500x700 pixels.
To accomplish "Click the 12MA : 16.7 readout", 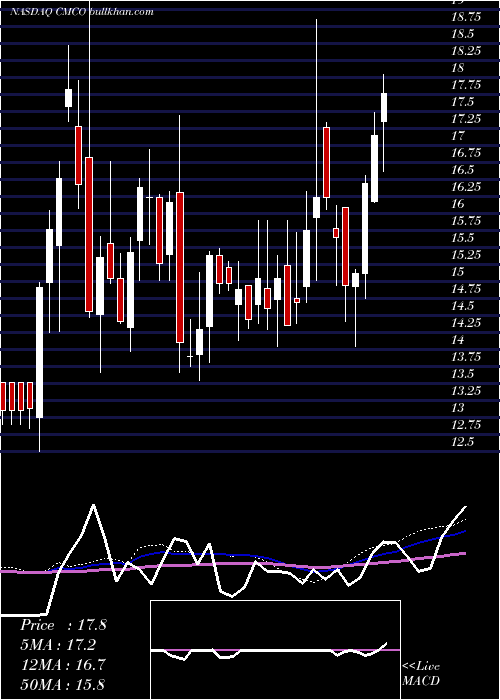I will [x=63, y=664].
